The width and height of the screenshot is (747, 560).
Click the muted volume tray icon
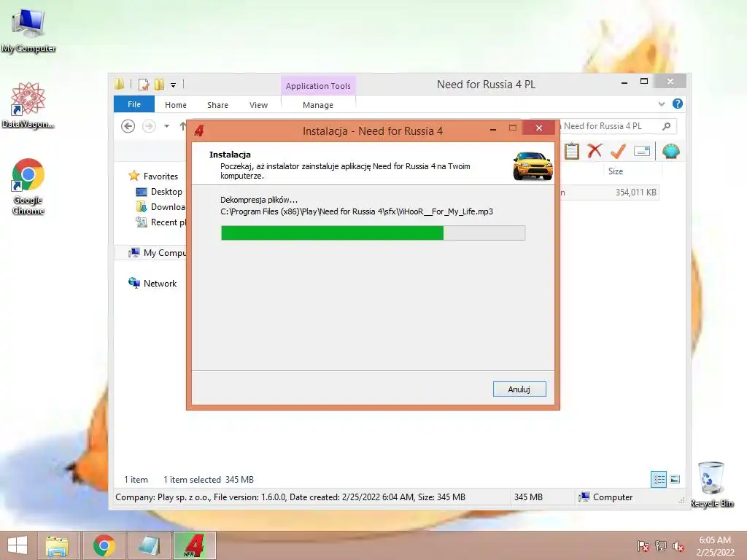(678, 546)
